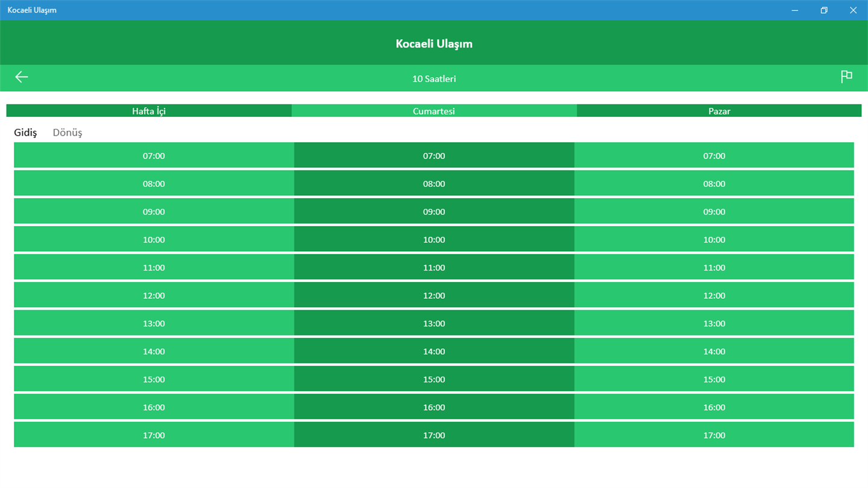Viewport: 868px width, 488px height.
Task: Click 07:00 in the Hafta İçi column
Action: pyautogui.click(x=154, y=155)
